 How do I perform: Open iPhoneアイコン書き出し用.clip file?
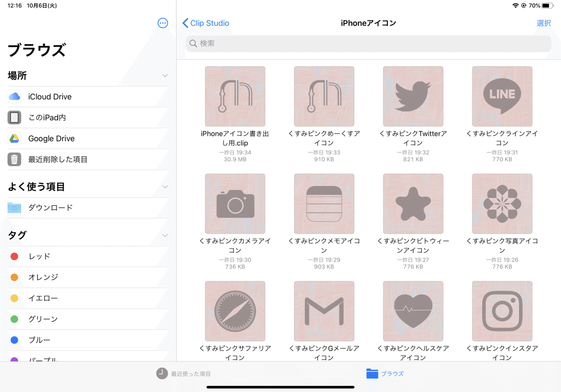click(x=235, y=96)
